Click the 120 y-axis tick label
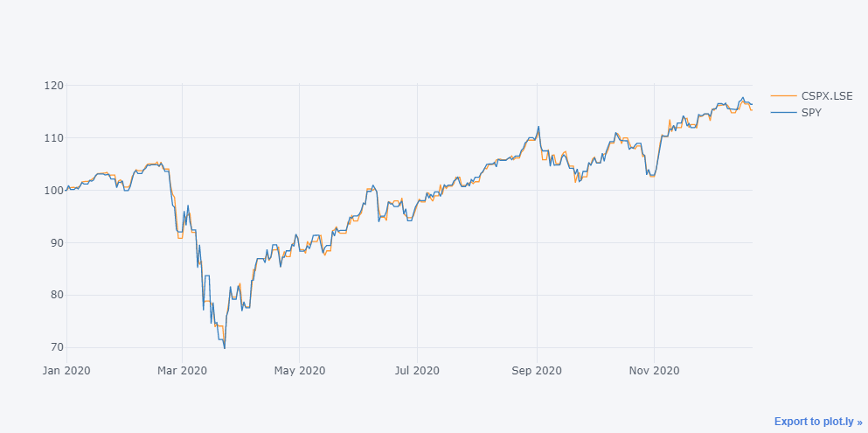Viewport: 868px width, 433px height. pyautogui.click(x=52, y=86)
